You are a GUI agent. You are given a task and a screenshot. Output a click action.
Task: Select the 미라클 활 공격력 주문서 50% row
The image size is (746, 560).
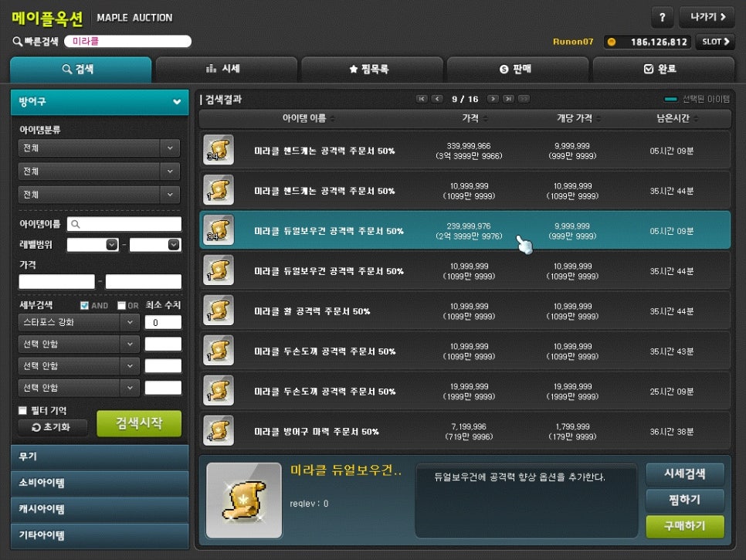click(465, 311)
